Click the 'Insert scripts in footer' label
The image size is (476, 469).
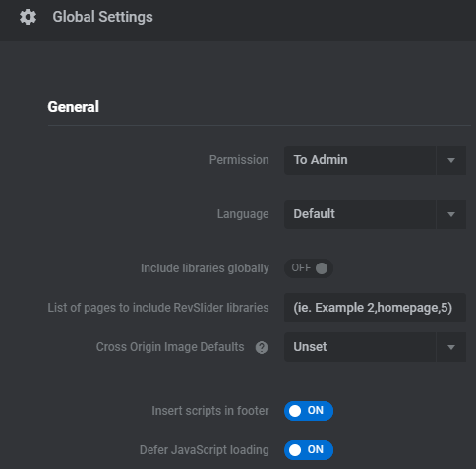[210, 411]
